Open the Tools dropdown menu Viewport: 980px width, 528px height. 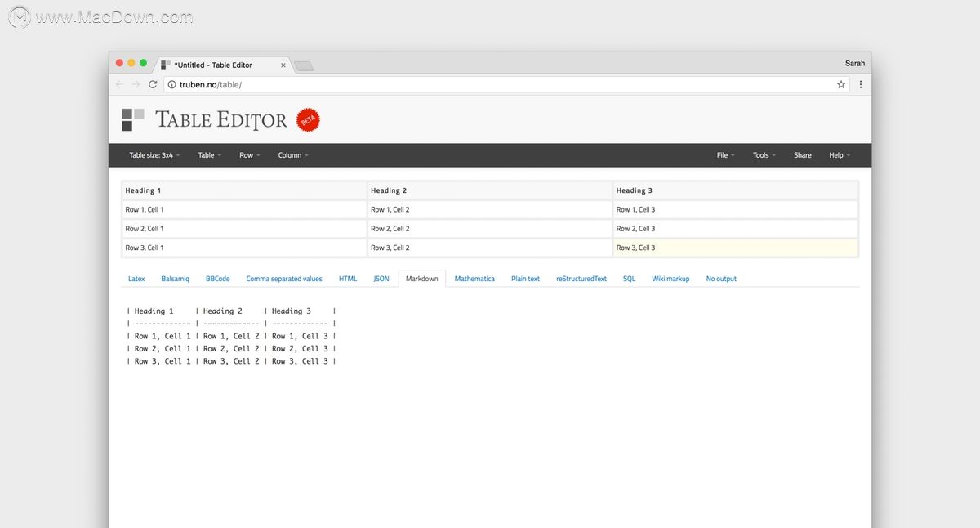coord(764,155)
